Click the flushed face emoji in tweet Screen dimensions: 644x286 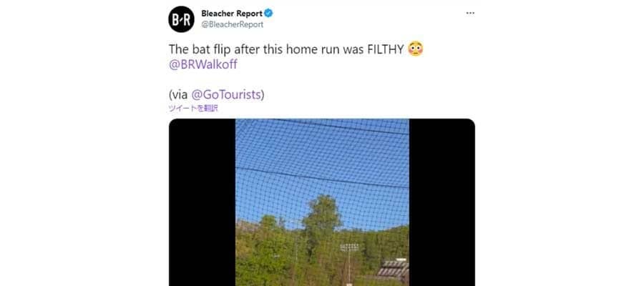tap(415, 49)
